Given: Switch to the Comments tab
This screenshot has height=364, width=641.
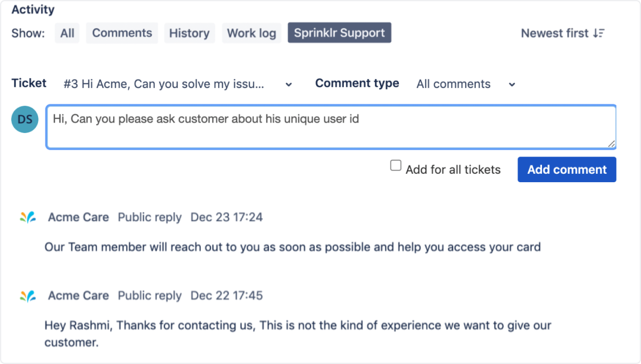Looking at the screenshot, I should [122, 33].
